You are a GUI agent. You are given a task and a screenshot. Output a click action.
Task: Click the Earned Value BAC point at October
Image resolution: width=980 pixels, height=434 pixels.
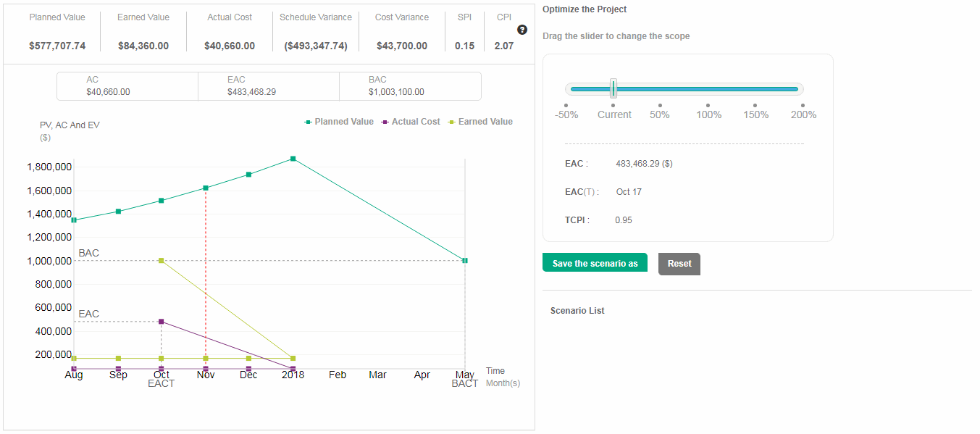161,260
